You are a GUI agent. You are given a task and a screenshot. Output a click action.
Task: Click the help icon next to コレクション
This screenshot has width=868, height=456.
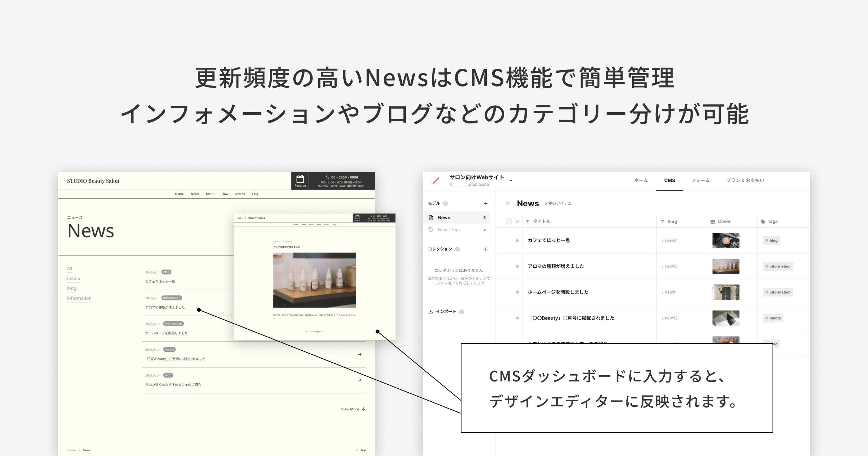pos(458,249)
